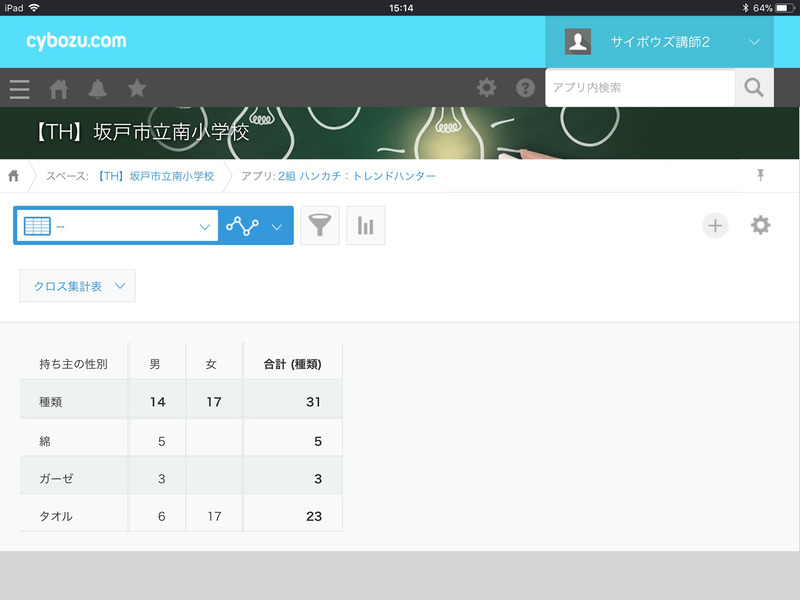Open 2組 ハンカチ：トレンドハンター app link
This screenshot has width=800, height=600.
[x=357, y=176]
